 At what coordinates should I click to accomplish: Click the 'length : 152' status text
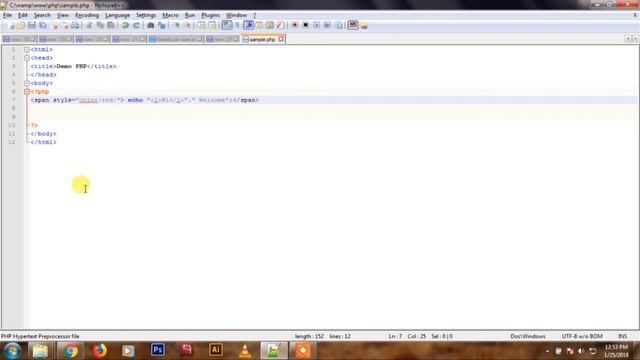(x=309, y=336)
